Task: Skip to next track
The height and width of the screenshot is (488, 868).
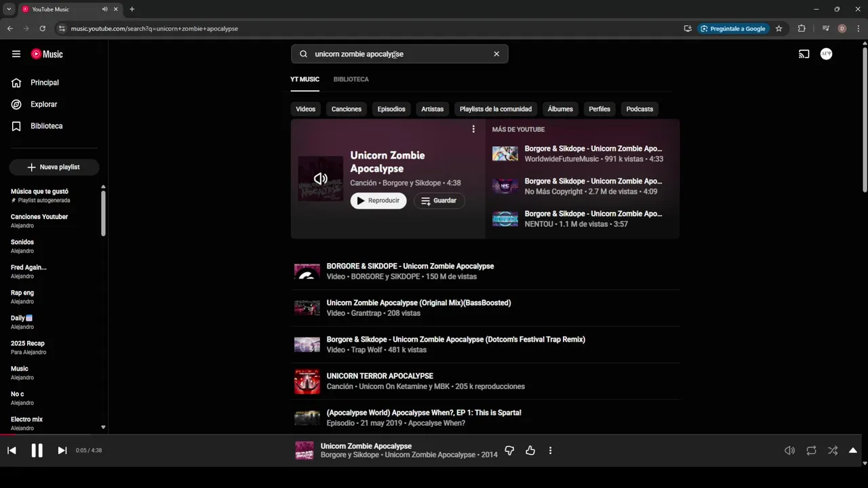Action: point(62,450)
